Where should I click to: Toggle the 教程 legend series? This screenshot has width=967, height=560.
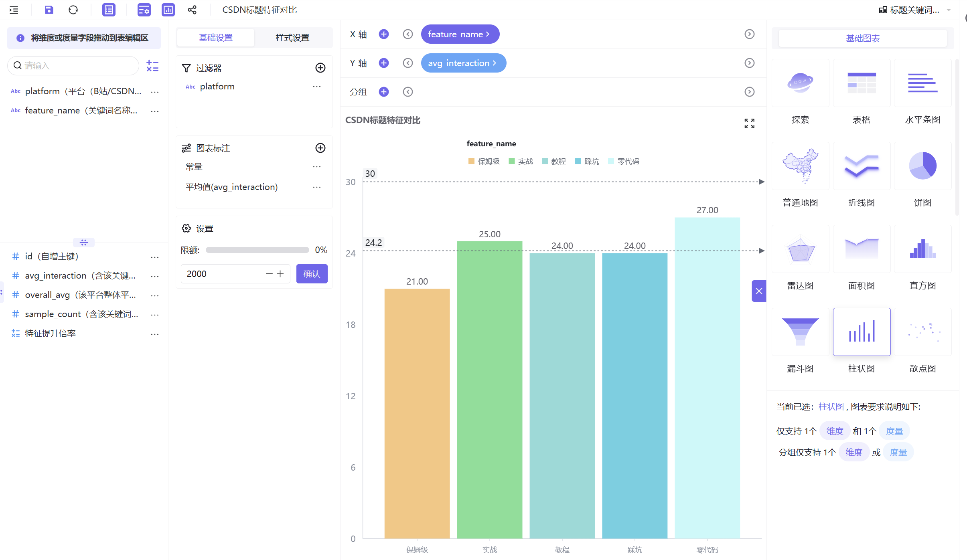[553, 161]
